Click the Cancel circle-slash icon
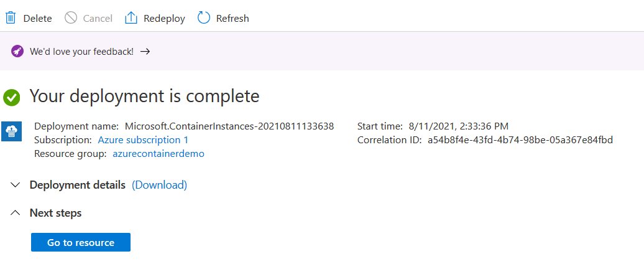 pos(71,18)
